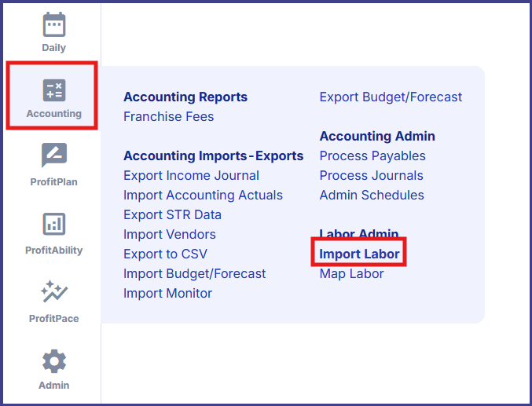
Task: Open Franchise Fees report
Action: click(168, 117)
